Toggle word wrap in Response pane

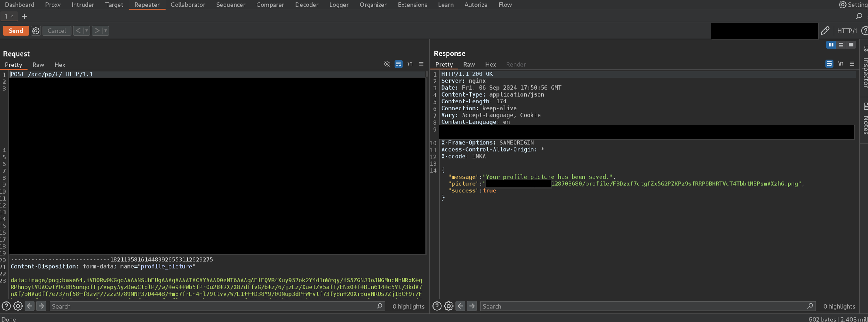[x=829, y=63]
